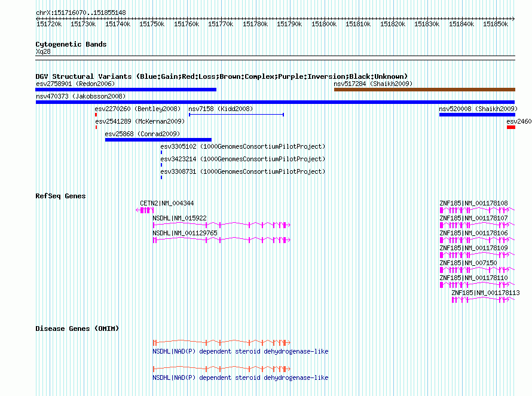Image resolution: width=532 pixels, height=396 pixels.
Task: Click the first orange NSDHL OMIM glyph
Action: tap(222, 342)
